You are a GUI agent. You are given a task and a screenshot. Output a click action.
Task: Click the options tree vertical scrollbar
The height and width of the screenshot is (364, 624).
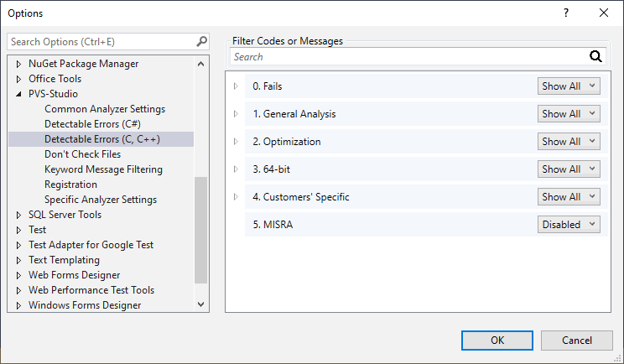click(x=200, y=226)
